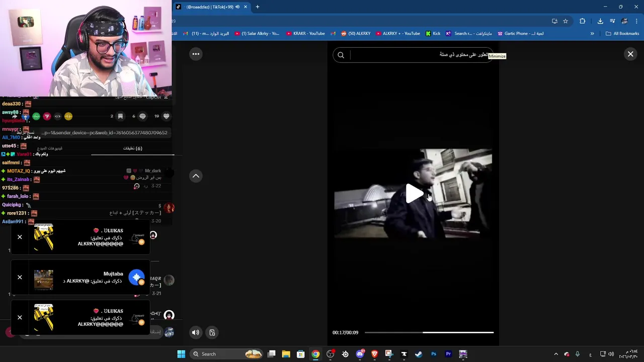Open the Kick bookmark

(433, 34)
